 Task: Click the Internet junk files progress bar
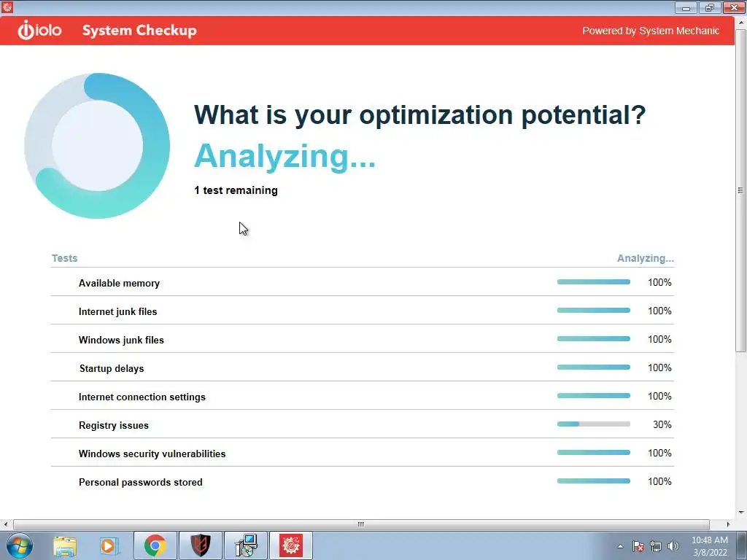(x=594, y=311)
